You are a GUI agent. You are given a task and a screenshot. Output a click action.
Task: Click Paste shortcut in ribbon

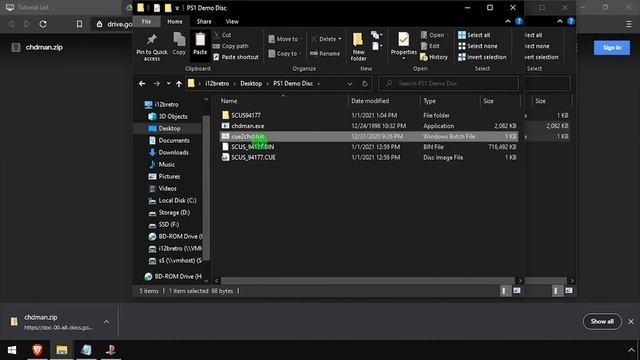pyautogui.click(x=236, y=57)
